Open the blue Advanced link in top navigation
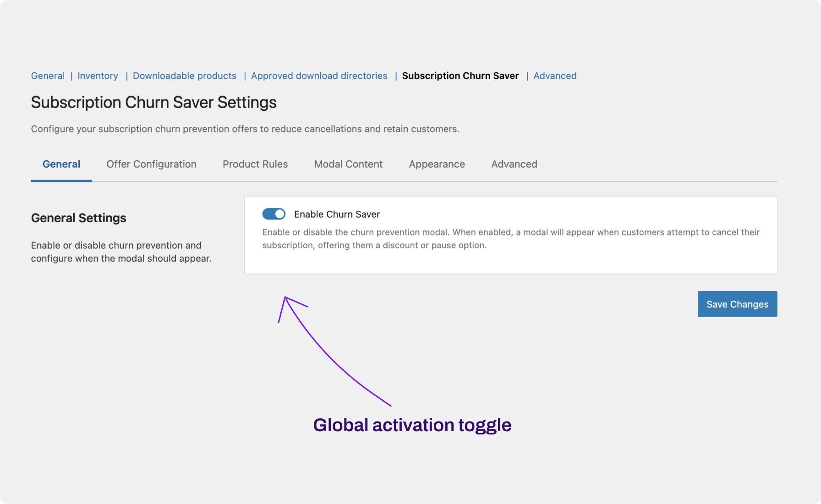The image size is (821, 504). (x=555, y=76)
